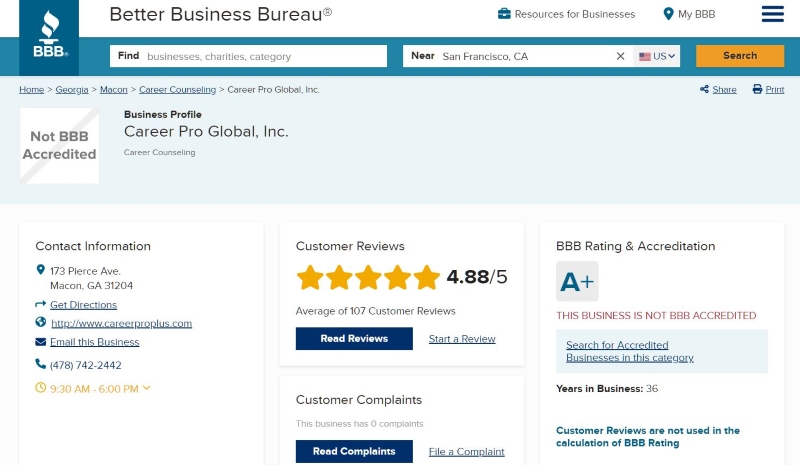This screenshot has width=800, height=465.
Task: Open the US country dropdown
Action: pos(657,56)
